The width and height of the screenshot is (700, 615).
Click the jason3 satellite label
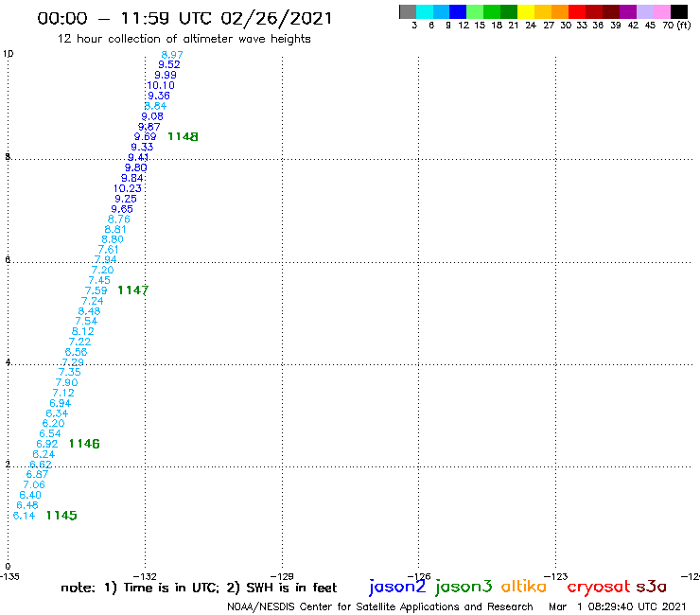[464, 587]
